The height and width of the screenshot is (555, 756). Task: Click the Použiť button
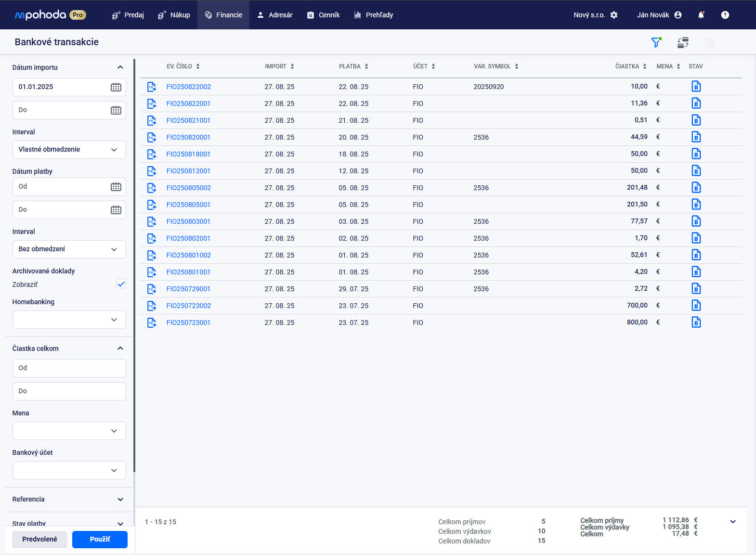[100, 539]
